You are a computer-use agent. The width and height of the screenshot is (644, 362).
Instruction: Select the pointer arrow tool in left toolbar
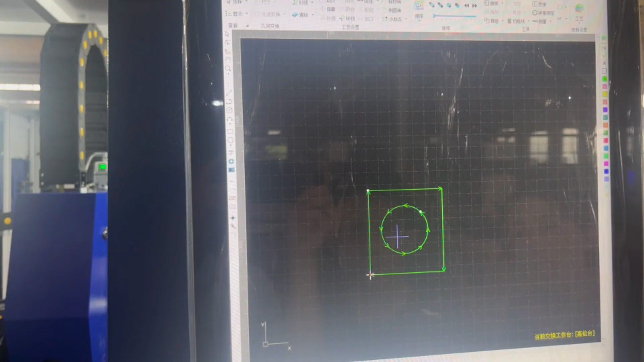point(227,34)
